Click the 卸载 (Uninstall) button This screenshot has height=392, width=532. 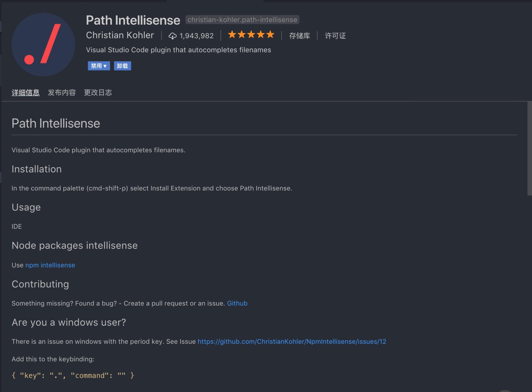122,66
